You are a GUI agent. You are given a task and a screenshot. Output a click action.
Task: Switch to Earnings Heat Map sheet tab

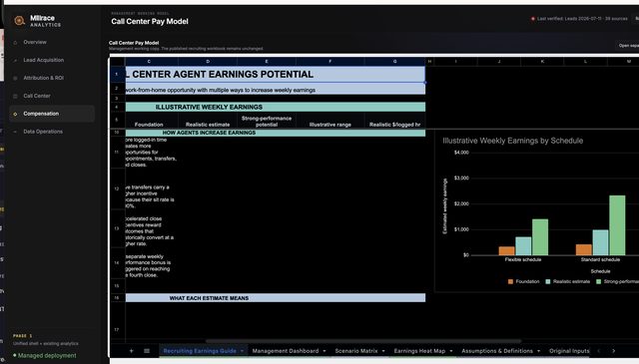[419, 351]
